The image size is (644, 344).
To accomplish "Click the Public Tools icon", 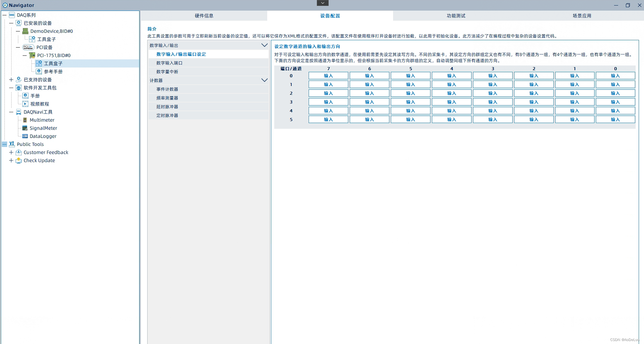I will pos(12,144).
